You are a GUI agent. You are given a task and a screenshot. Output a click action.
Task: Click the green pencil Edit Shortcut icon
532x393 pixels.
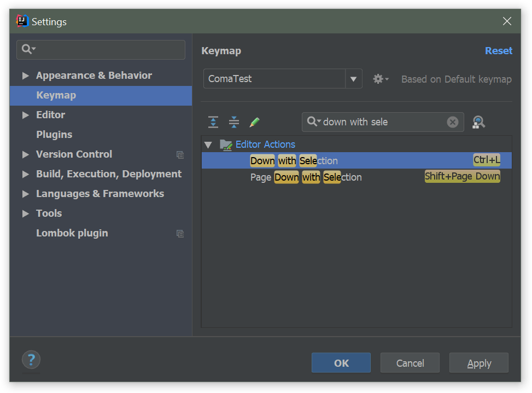pos(254,122)
